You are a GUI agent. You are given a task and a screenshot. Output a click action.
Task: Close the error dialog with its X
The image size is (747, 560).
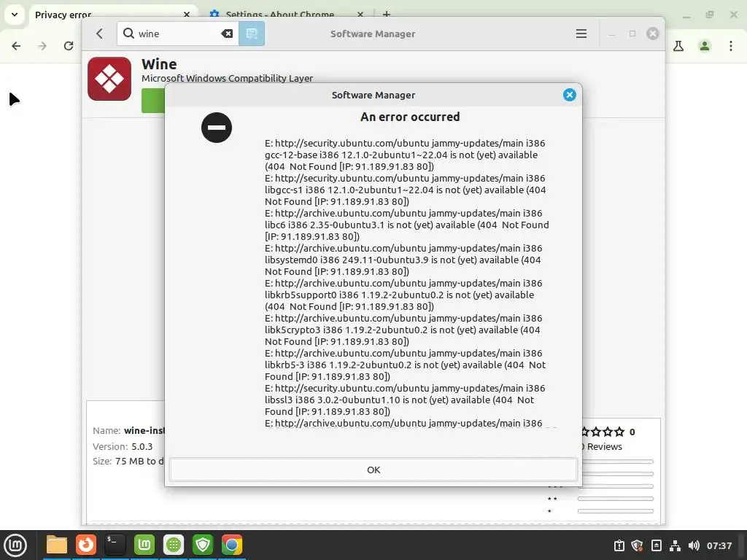[x=569, y=95]
